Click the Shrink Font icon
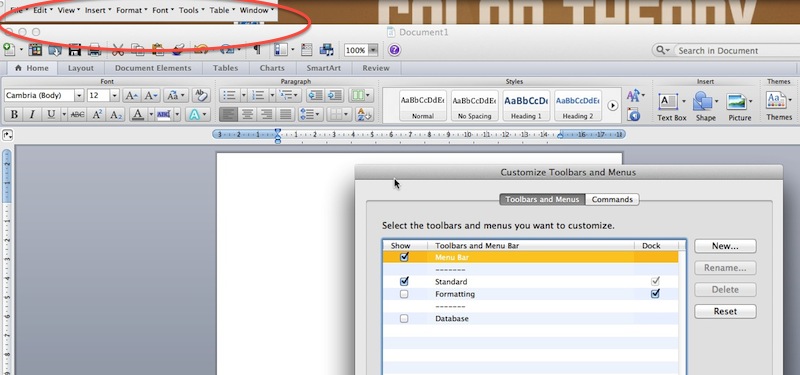Image resolution: width=800 pixels, height=375 pixels. point(151,95)
